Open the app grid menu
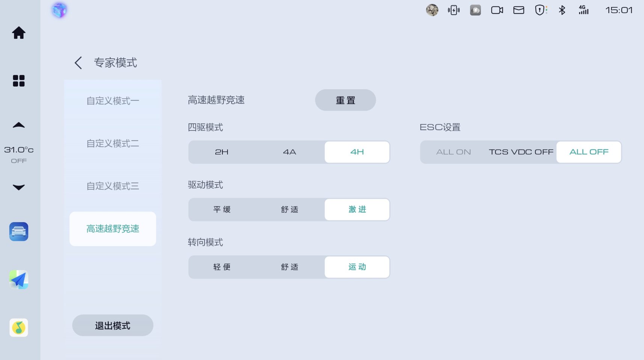The image size is (644, 360). coord(19,81)
